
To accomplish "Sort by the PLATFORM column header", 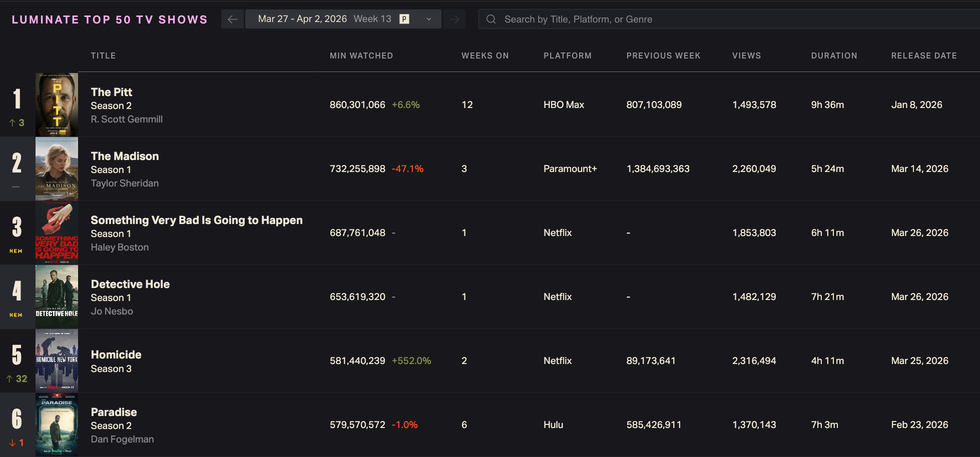I will [x=567, y=55].
